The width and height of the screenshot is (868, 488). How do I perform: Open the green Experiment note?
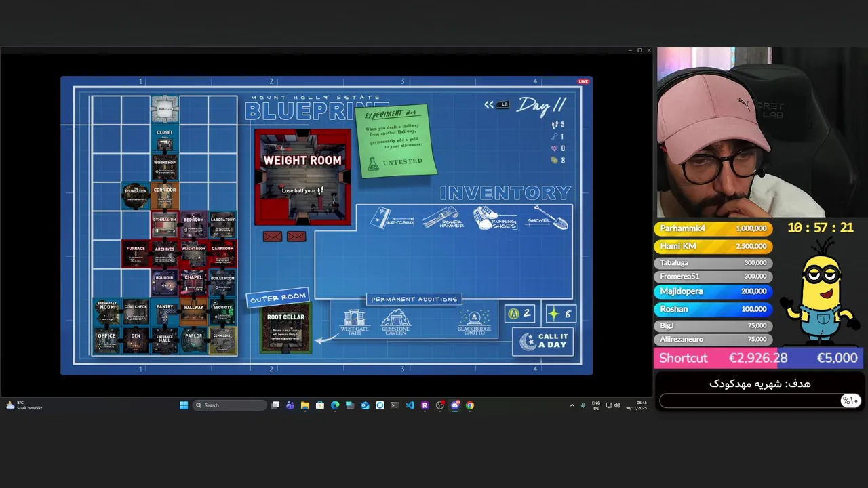(x=397, y=142)
